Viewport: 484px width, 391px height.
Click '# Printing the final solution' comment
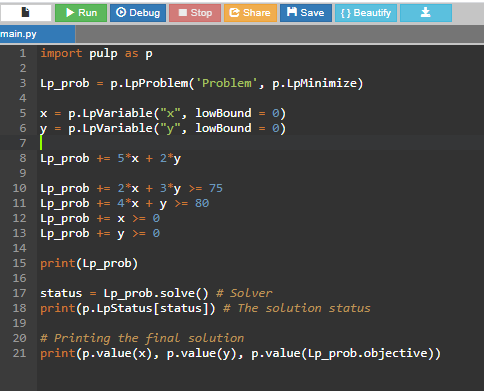click(x=142, y=339)
